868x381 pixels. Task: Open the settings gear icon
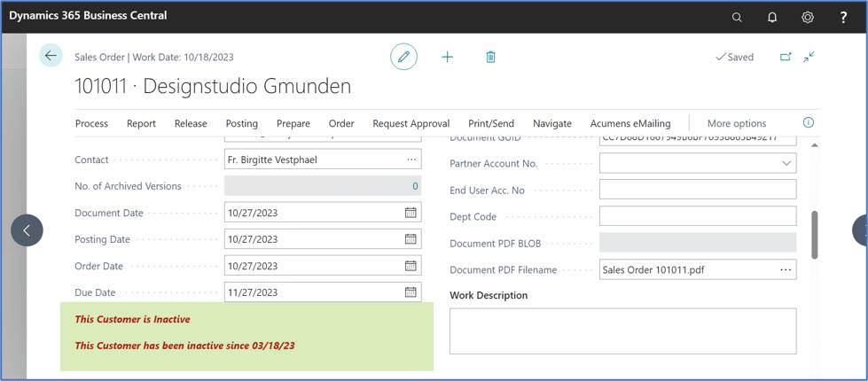pos(807,17)
